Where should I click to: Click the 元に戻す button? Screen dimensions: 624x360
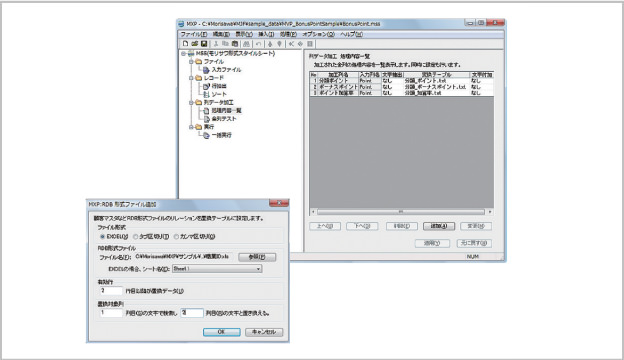[x=474, y=243]
